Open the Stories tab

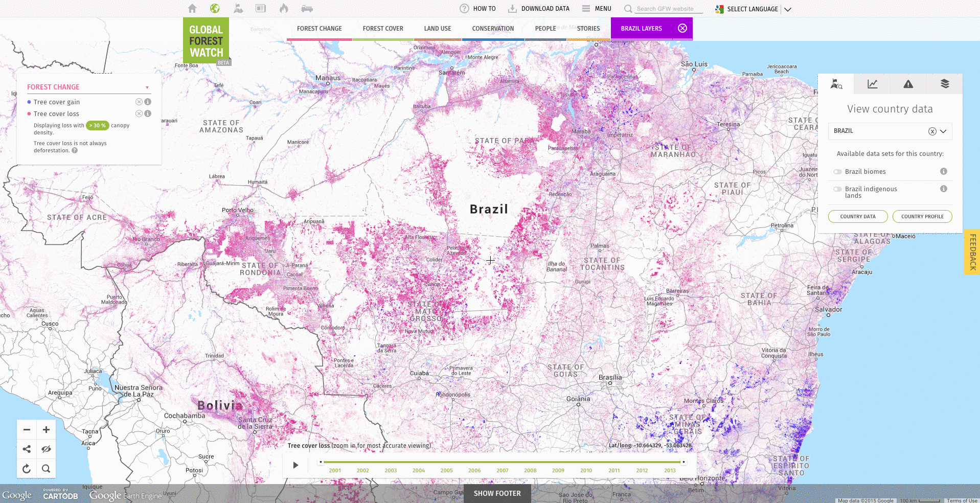click(x=588, y=29)
